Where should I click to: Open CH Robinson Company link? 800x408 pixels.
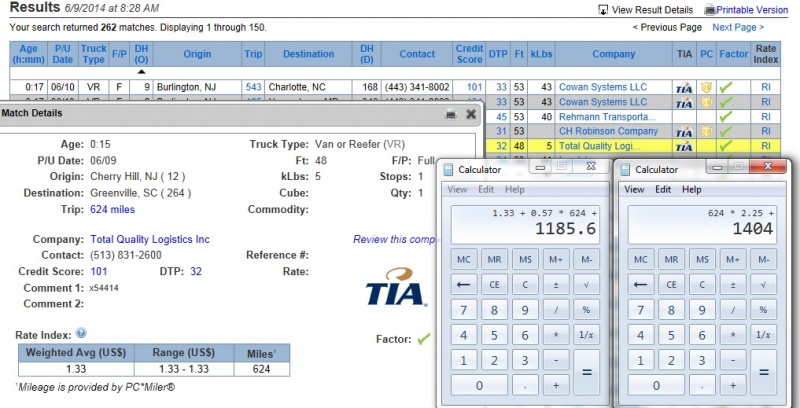pos(608,131)
